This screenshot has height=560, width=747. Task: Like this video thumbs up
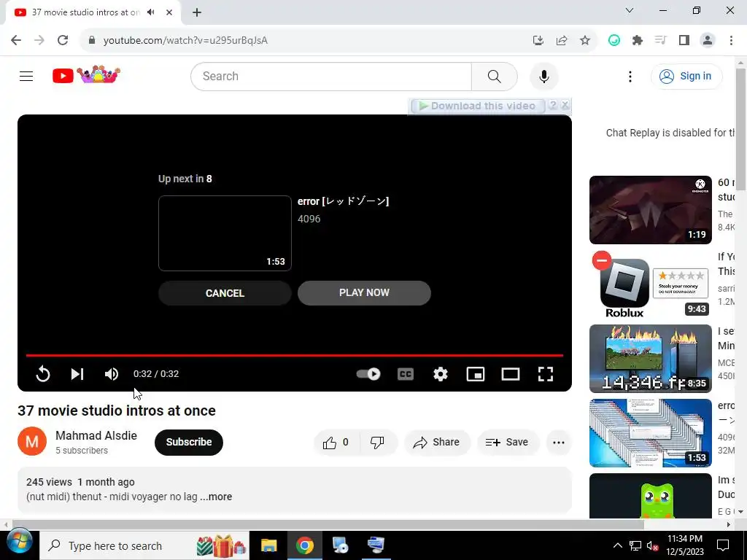(x=337, y=443)
